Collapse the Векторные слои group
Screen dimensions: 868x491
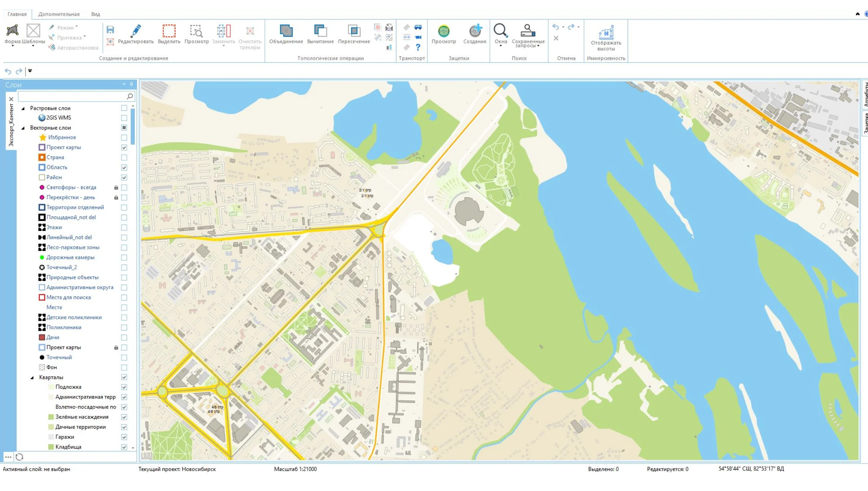[x=23, y=128]
